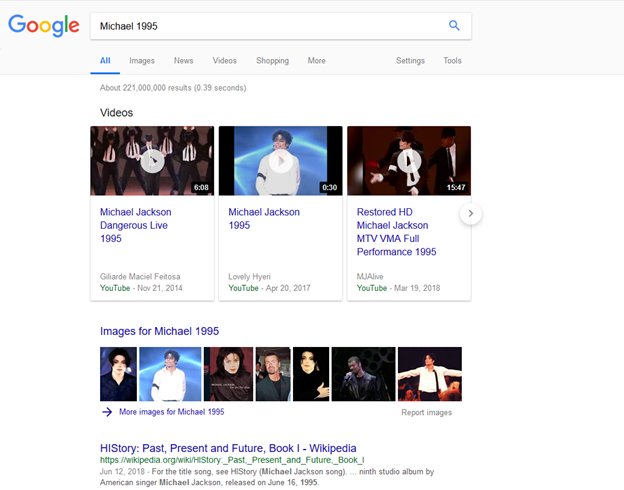Open Restored HD Michael Jackson MTV VMA link

click(x=396, y=232)
